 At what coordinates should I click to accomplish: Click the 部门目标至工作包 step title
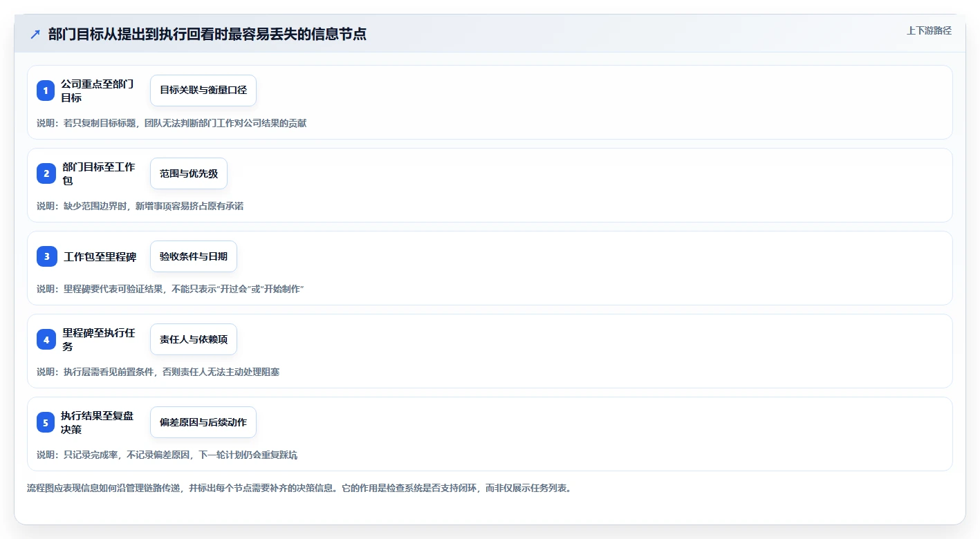(99, 173)
